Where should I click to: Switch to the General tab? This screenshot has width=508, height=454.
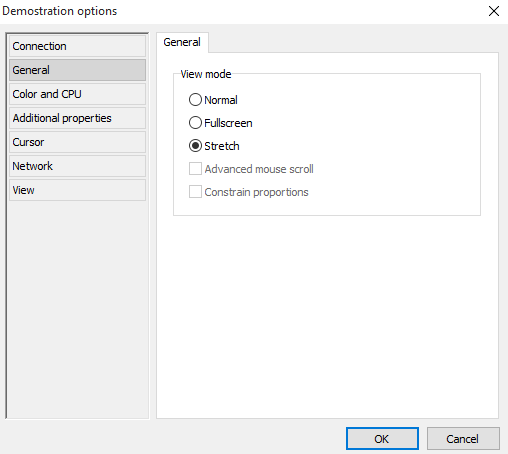tap(182, 42)
